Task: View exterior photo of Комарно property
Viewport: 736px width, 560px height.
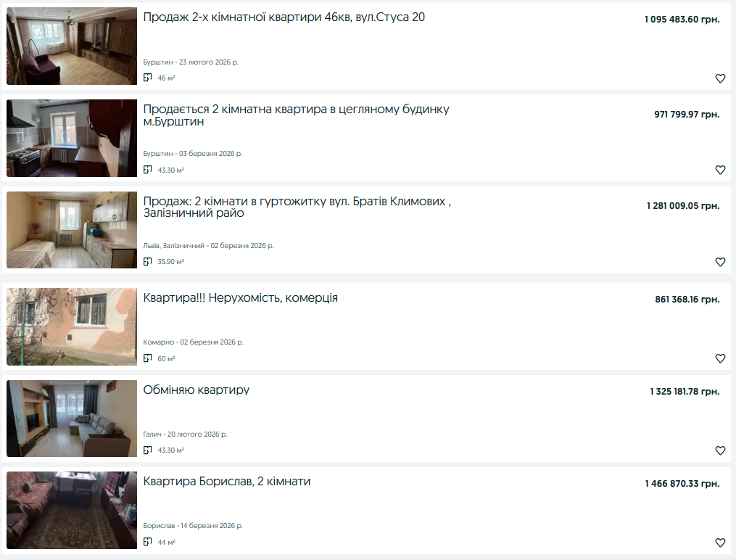Action: [72, 326]
